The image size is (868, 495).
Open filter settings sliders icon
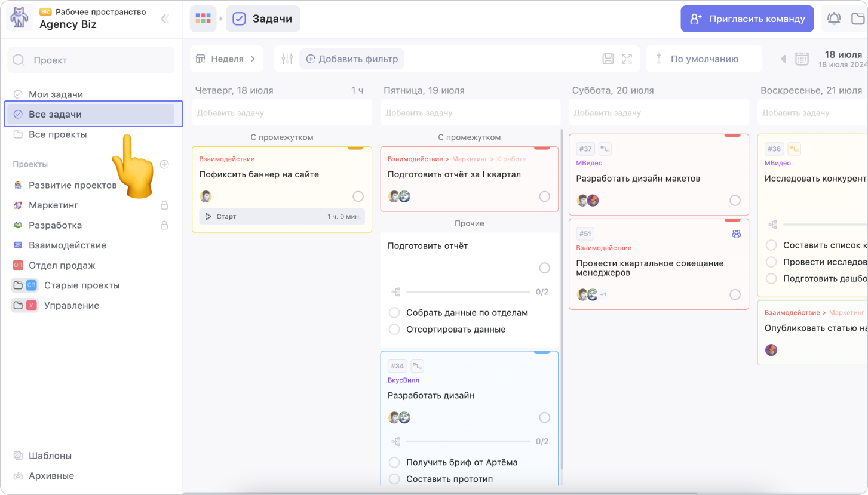(287, 59)
